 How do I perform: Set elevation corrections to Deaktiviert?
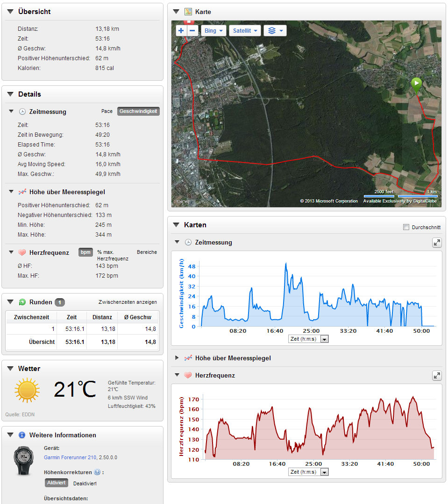coord(85,483)
